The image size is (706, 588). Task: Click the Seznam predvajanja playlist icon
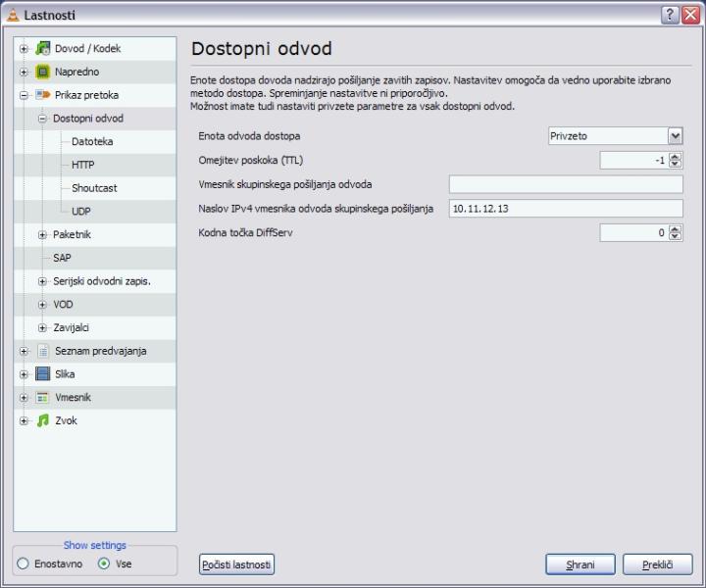click(x=42, y=351)
